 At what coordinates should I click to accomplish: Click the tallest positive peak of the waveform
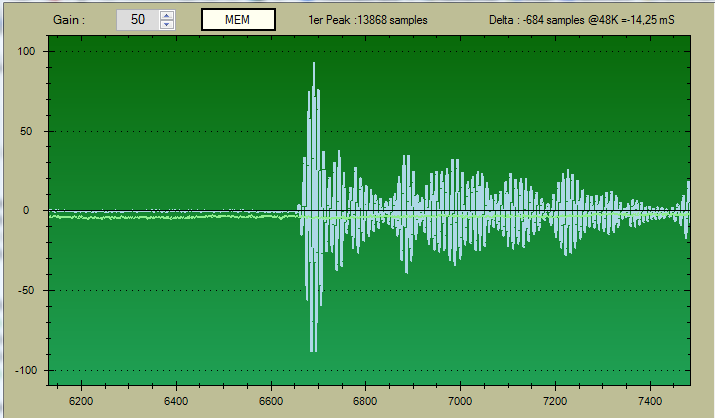[314, 66]
